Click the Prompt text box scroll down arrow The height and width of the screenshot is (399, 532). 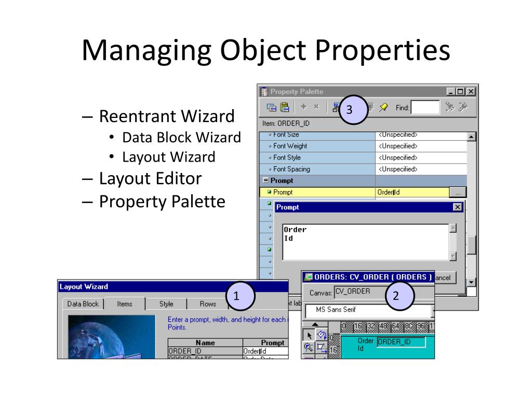pyautogui.click(x=453, y=256)
